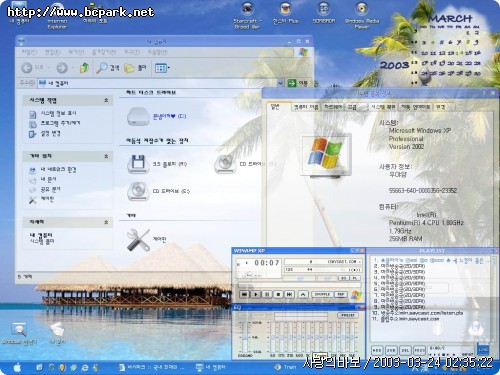Screen dimensions: 500x375
Task: Toggle Winamp EQ window button
Action: point(343,278)
